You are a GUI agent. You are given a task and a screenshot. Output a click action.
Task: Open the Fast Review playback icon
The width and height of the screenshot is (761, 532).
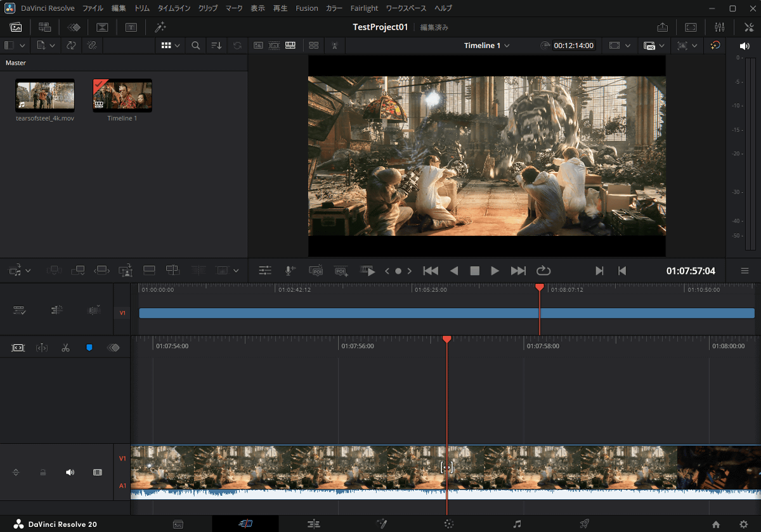pos(368,271)
